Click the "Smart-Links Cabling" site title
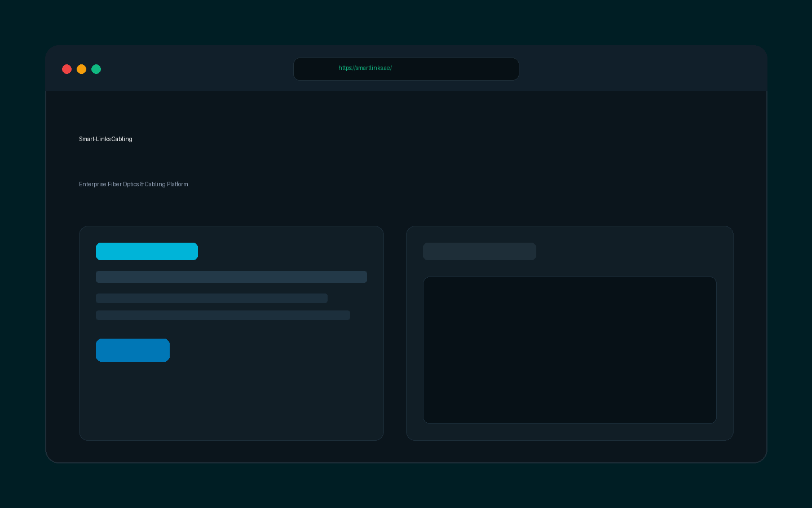812x508 pixels. tap(105, 139)
